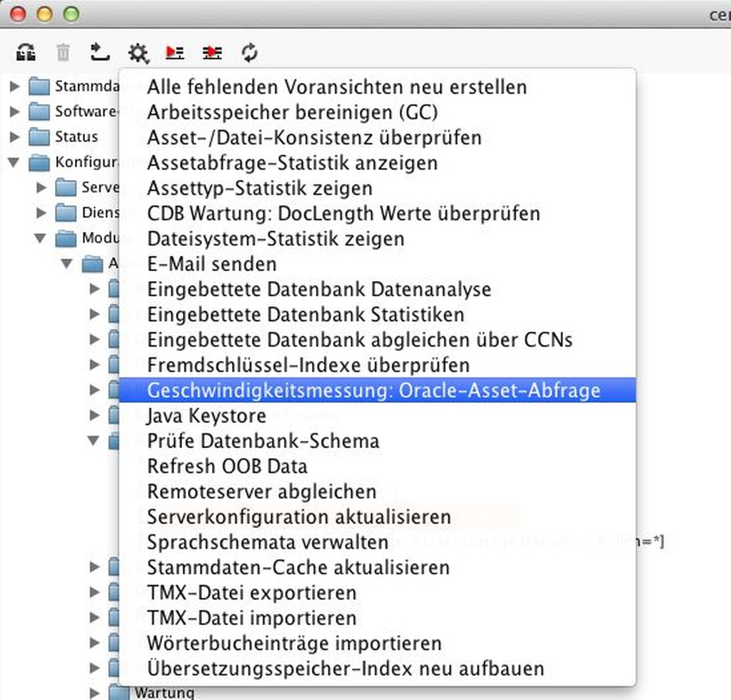The height and width of the screenshot is (700, 731).
Task: Click the first red play-list icon
Action: (x=175, y=52)
